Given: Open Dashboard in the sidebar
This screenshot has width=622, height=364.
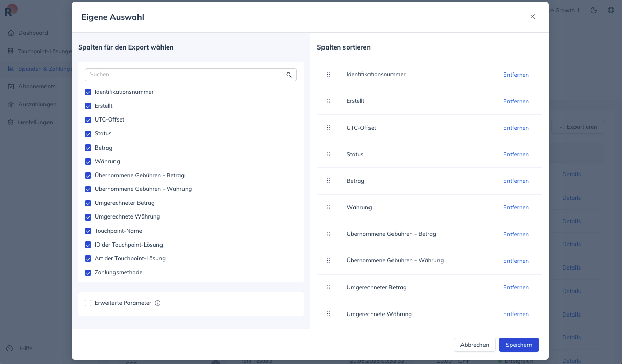Looking at the screenshot, I should click(x=33, y=33).
